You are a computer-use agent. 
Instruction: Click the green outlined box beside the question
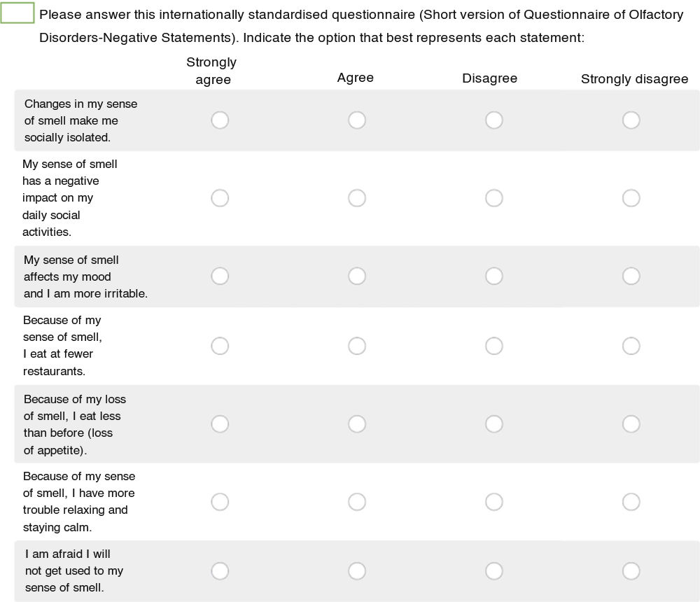17,13
